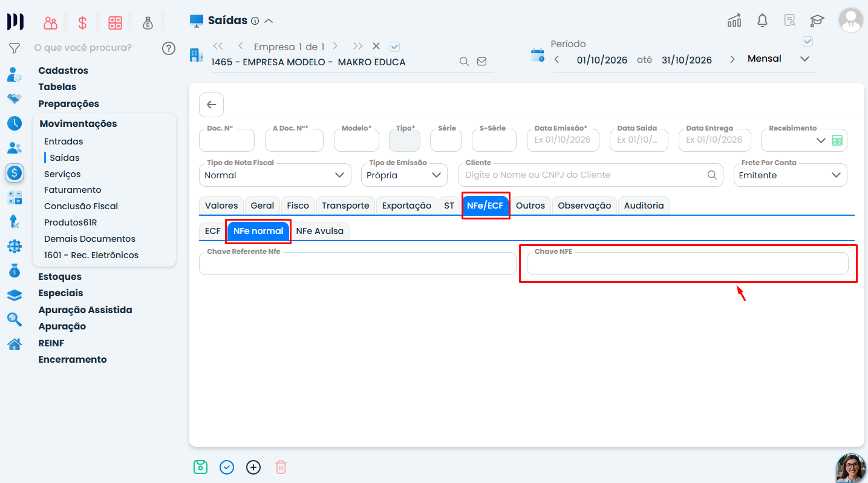
Task: Click the confirm checkmark circle icon
Action: tap(227, 467)
